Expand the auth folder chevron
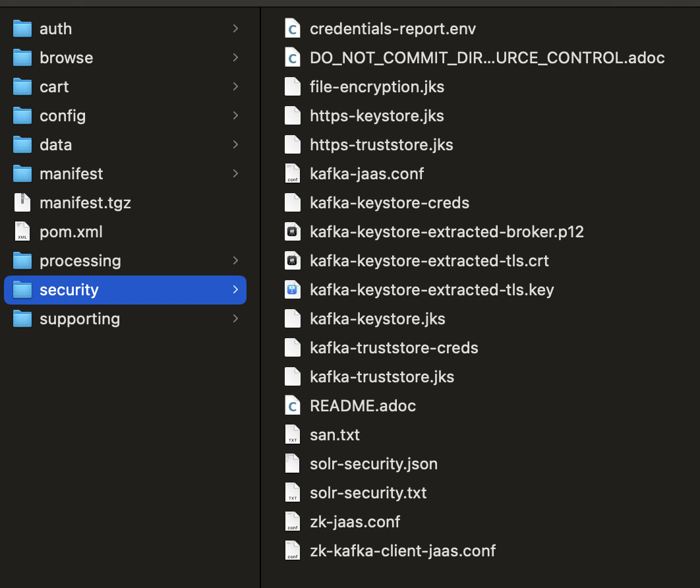 point(236,28)
